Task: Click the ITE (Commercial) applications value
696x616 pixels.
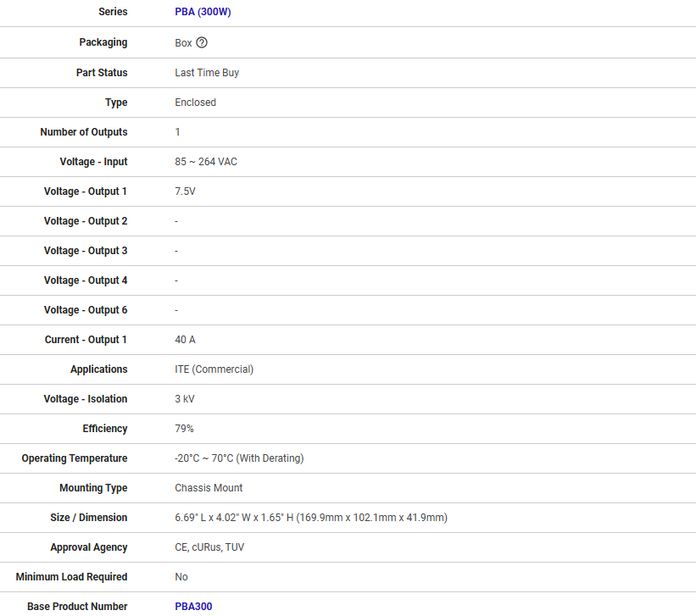Action: (x=214, y=369)
